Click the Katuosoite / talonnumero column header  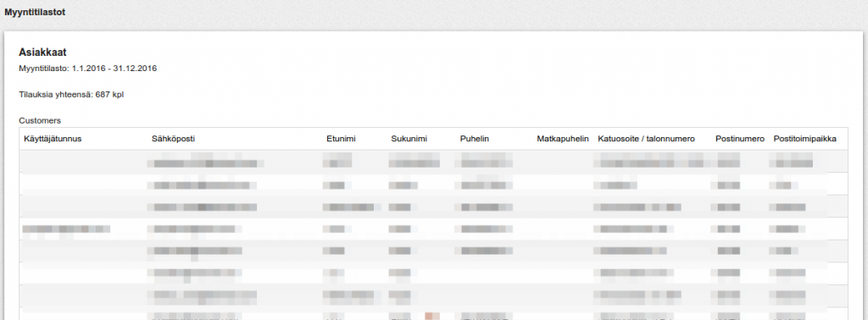pos(646,139)
